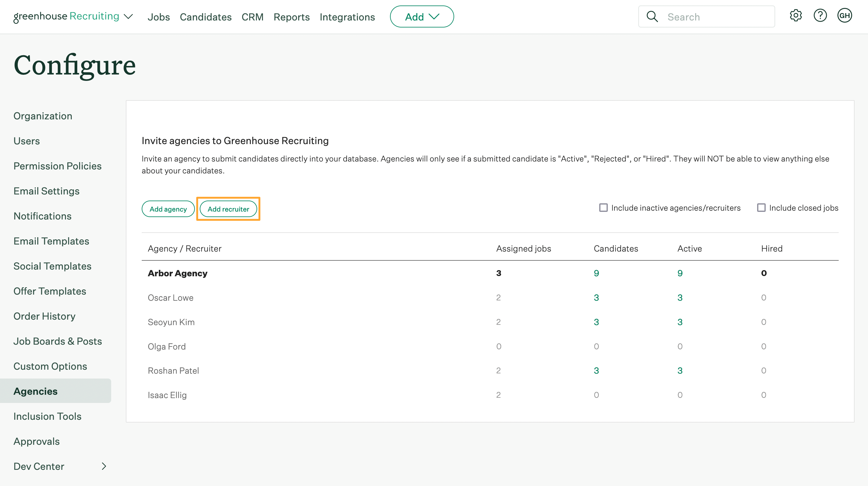Click the settings gear icon

click(796, 16)
